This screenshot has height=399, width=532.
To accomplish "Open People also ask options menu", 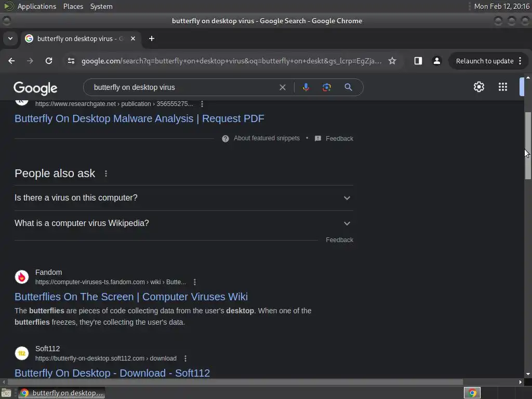I will (x=106, y=174).
